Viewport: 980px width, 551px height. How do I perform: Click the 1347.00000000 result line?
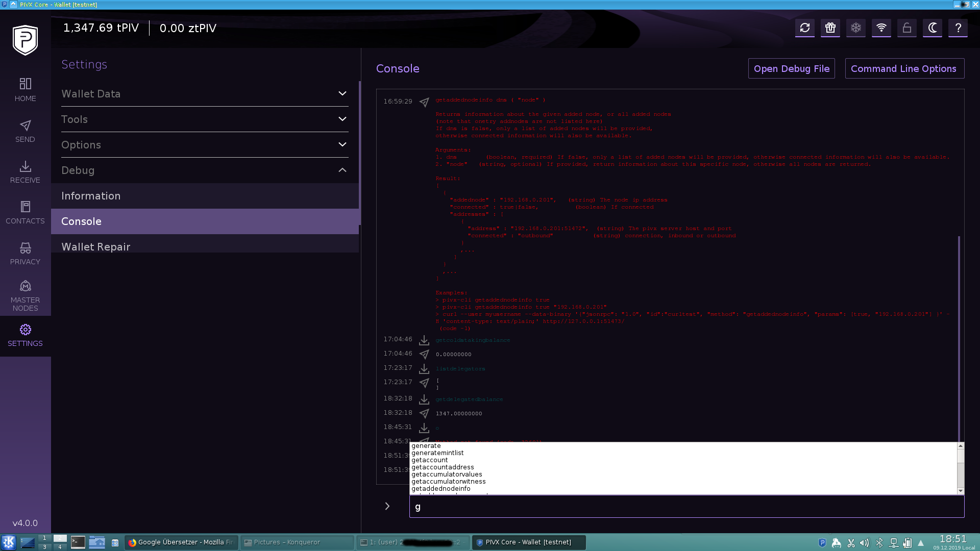(x=459, y=414)
